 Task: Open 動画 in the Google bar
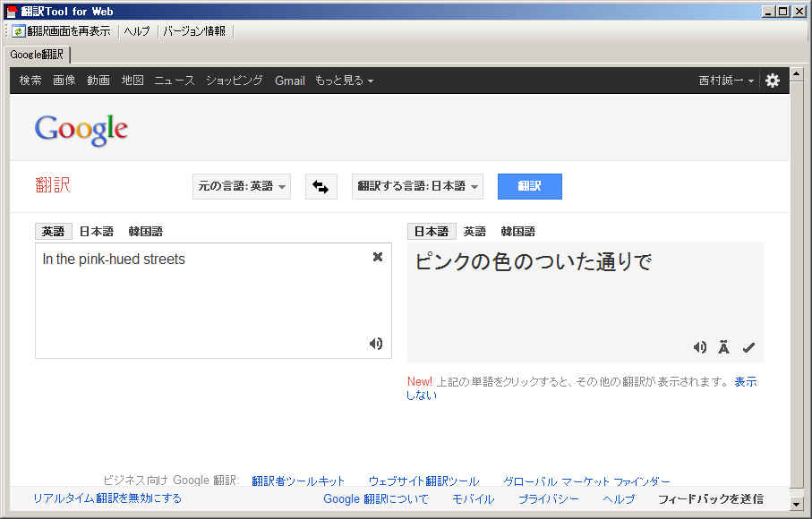[x=98, y=81]
